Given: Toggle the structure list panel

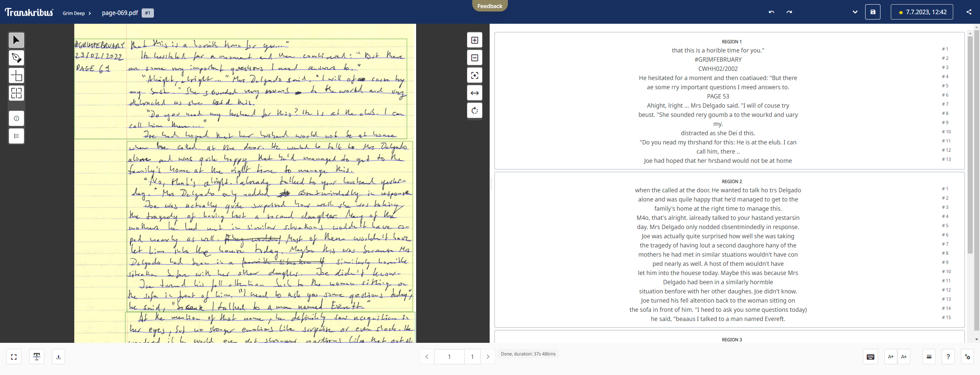Looking at the screenshot, I should tap(16, 136).
